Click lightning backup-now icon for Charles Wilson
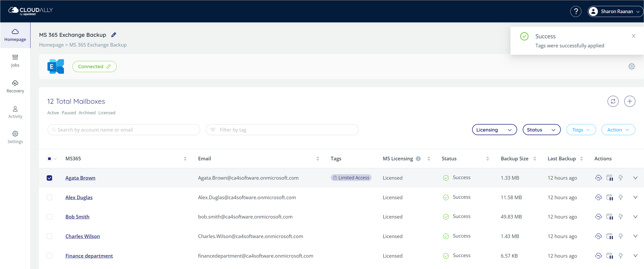Viewport: 644px width, 269px height. pyautogui.click(x=621, y=236)
